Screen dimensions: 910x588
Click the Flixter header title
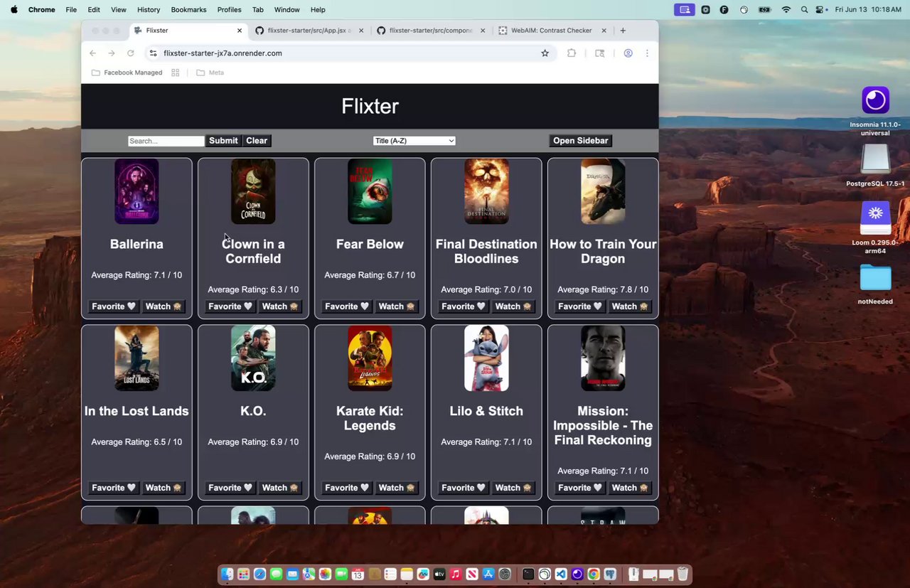click(370, 106)
